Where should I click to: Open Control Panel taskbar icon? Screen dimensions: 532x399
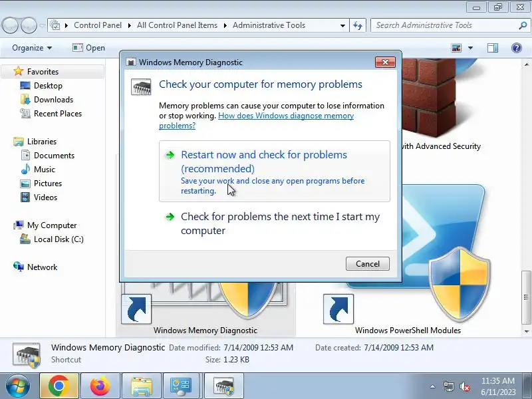click(x=182, y=386)
